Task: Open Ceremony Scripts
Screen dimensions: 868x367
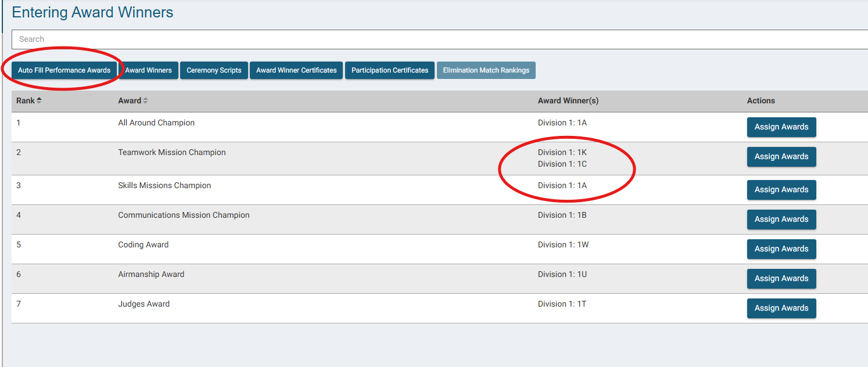Action: pos(214,70)
